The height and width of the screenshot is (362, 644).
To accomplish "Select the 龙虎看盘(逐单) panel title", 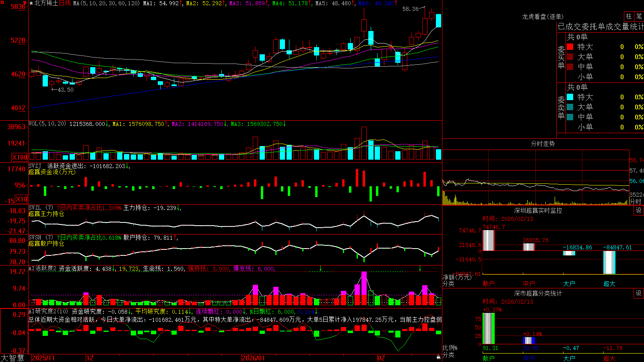I will click(543, 16).
